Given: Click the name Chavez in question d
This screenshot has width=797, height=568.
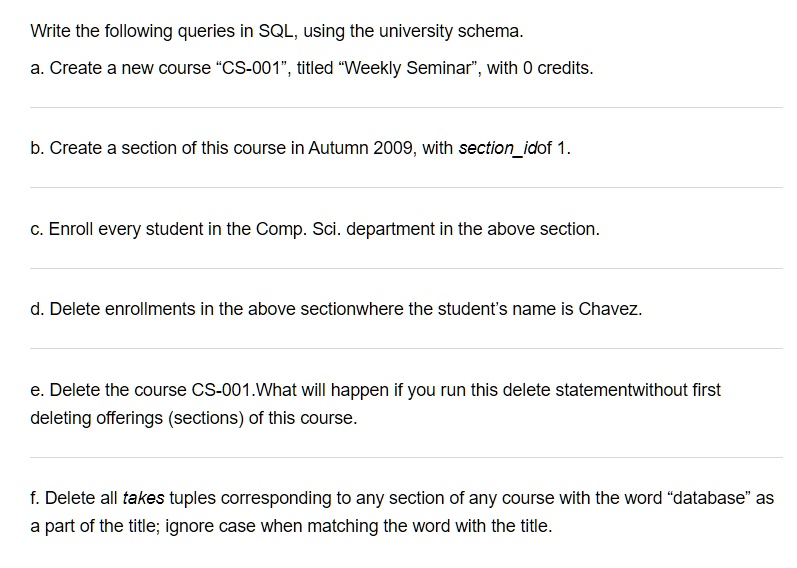Looking at the screenshot, I should click(610, 309).
